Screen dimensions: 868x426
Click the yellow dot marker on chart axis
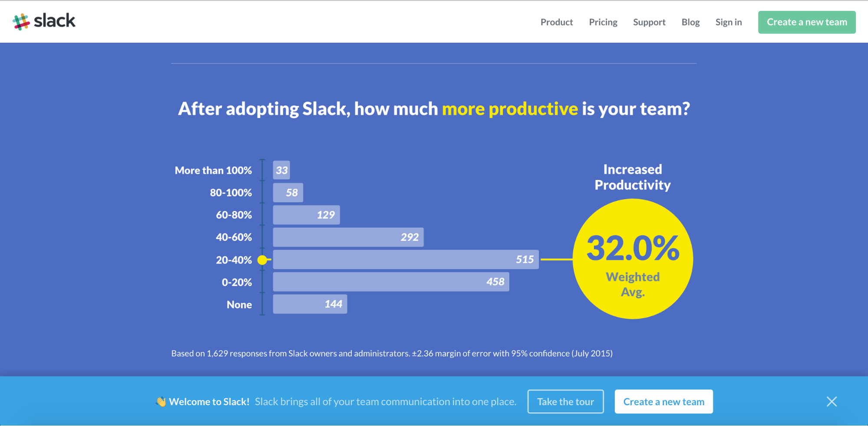click(x=262, y=260)
